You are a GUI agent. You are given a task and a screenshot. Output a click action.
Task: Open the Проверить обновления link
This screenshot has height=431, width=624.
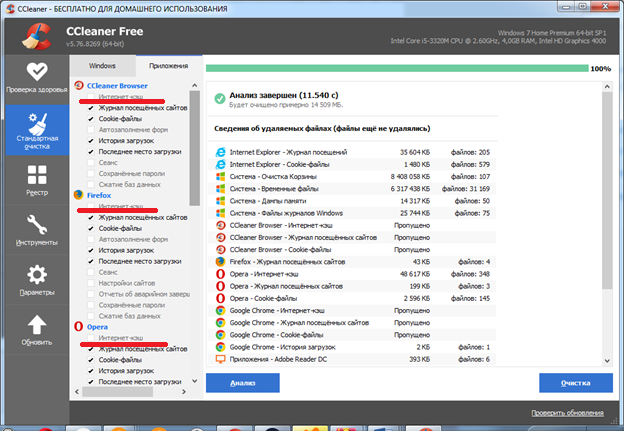click(567, 413)
